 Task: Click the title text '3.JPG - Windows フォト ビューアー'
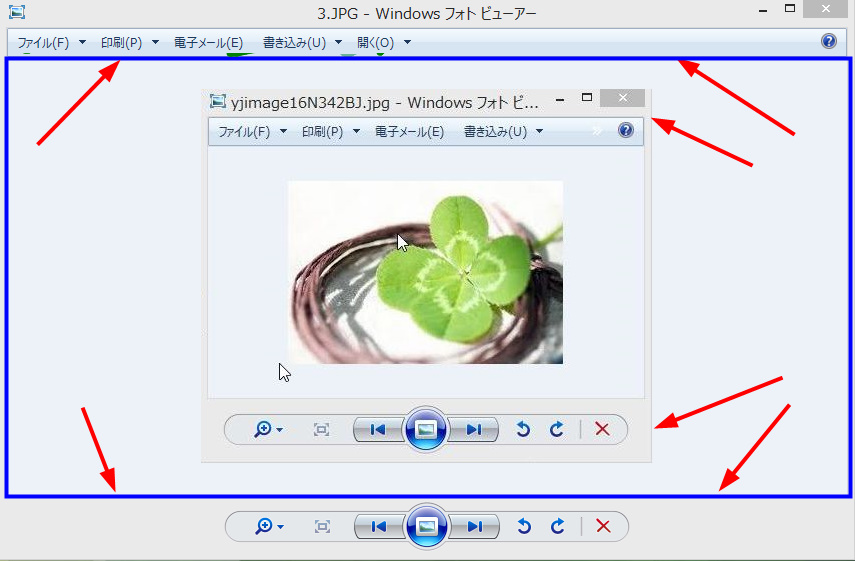pos(426,13)
